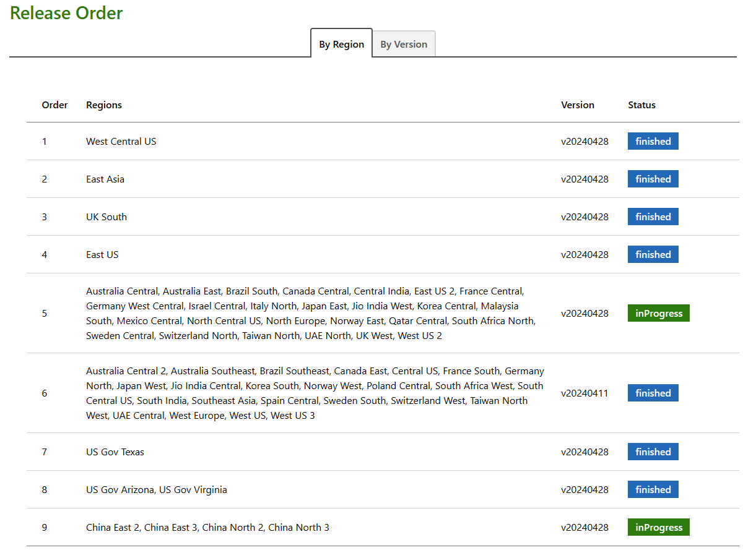The width and height of the screenshot is (756, 558).
Task: Click the China East 2 region text
Action: (x=110, y=527)
